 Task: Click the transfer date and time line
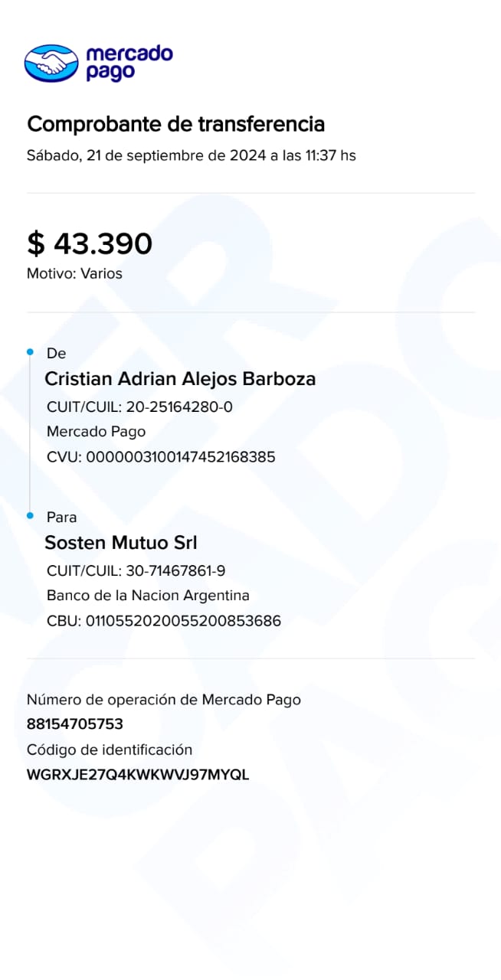[x=191, y=155]
